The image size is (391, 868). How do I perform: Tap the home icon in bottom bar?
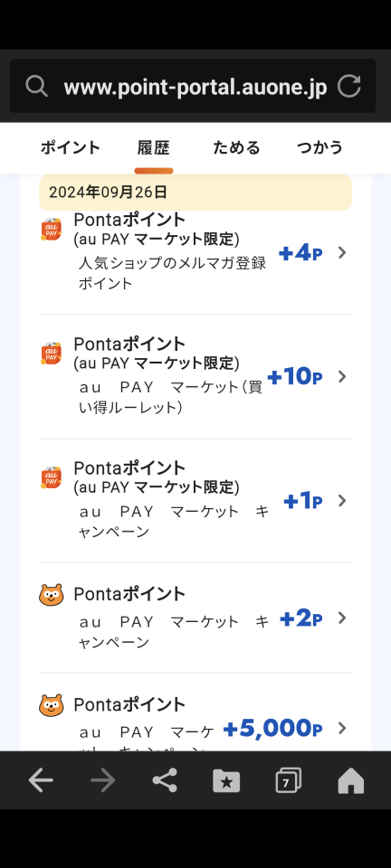coord(350,780)
